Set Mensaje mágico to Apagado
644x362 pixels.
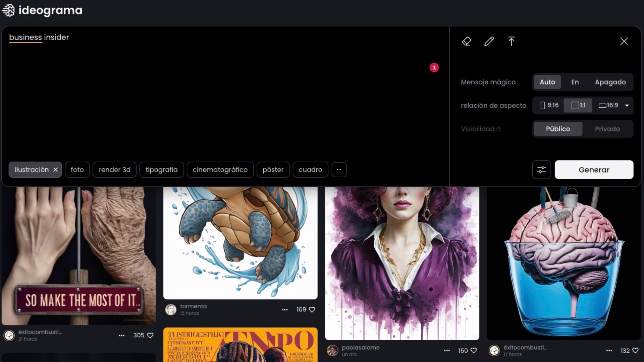610,82
